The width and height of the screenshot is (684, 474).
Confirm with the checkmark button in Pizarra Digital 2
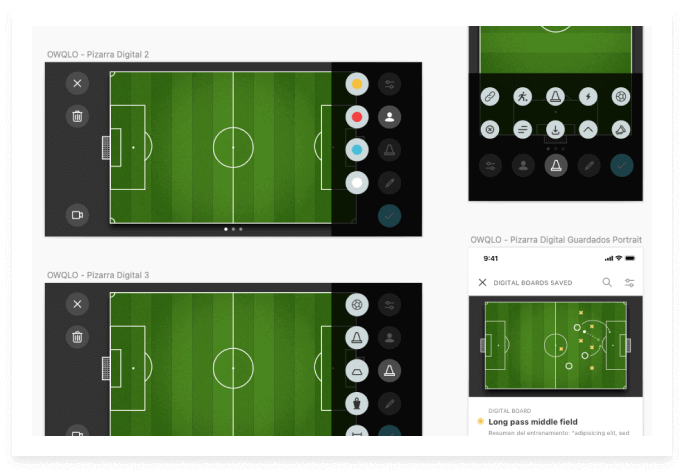(x=390, y=216)
